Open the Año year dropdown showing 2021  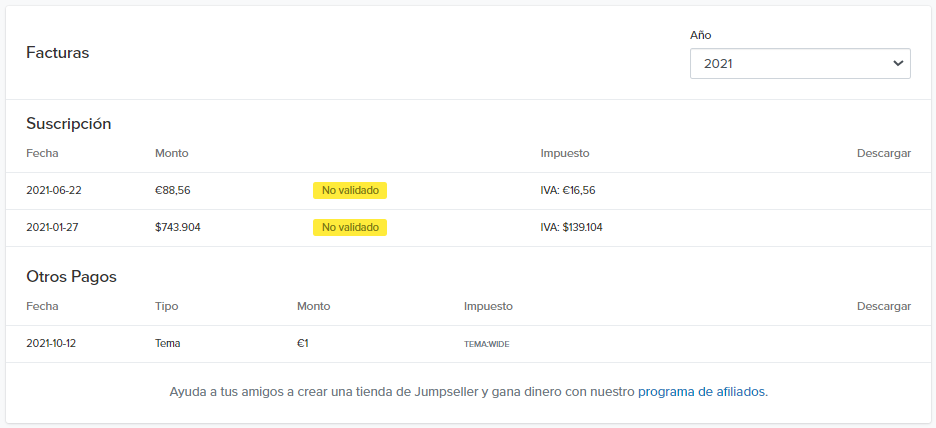(790, 63)
